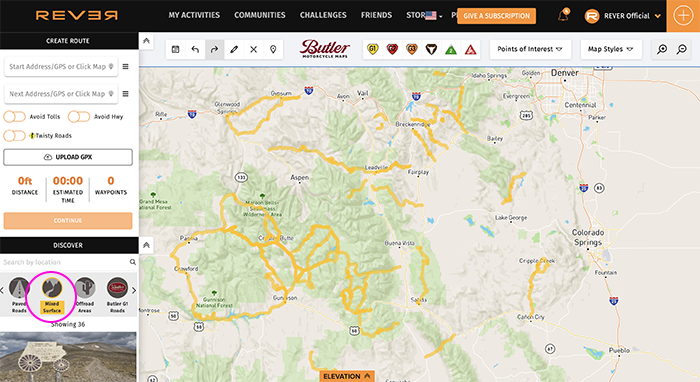Toggle the Avoid Tolls switch
700x382 pixels.
(14, 116)
